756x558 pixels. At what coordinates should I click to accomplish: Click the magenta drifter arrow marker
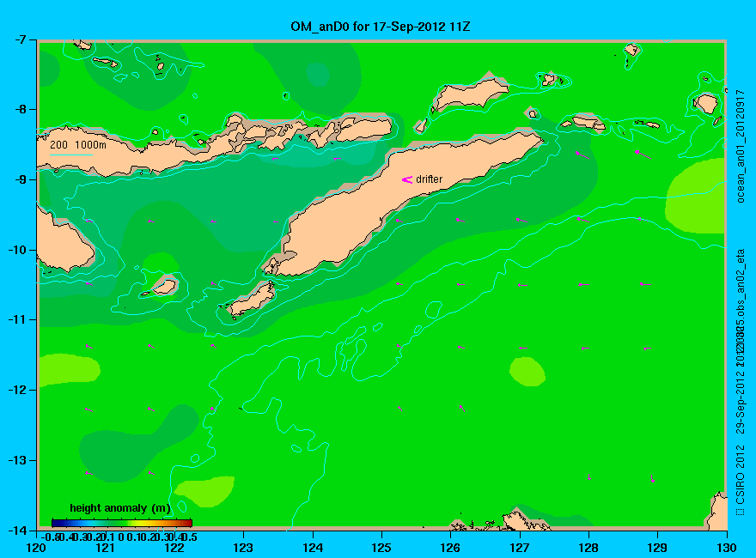point(407,179)
